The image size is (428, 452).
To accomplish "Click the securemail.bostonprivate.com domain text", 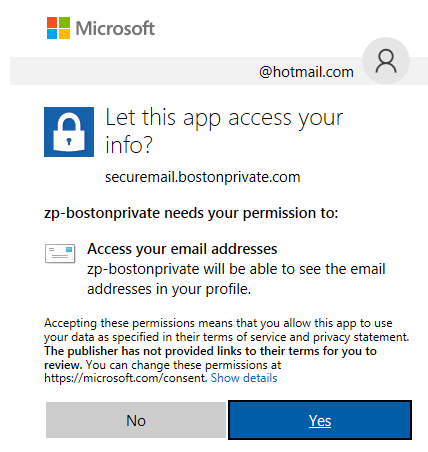I will coord(203,177).
